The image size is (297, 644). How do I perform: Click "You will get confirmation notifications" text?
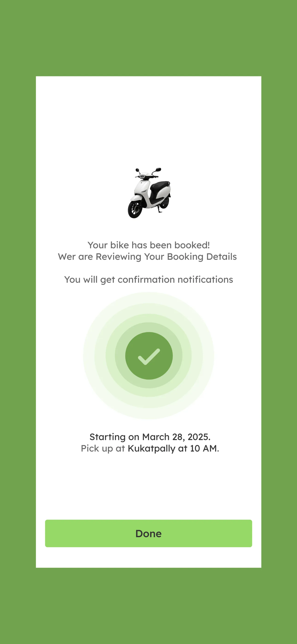coord(148,280)
